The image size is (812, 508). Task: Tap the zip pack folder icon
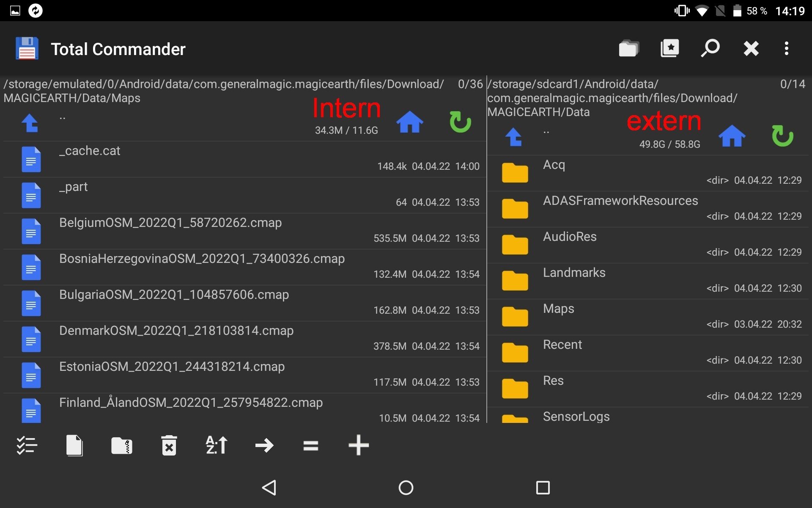122,445
